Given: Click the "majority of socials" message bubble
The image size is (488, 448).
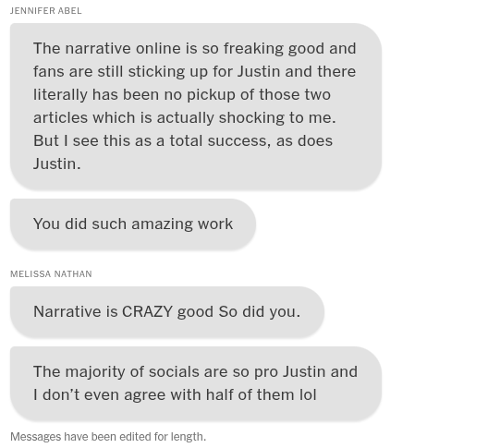Looking at the screenshot, I should pyautogui.click(x=196, y=383).
